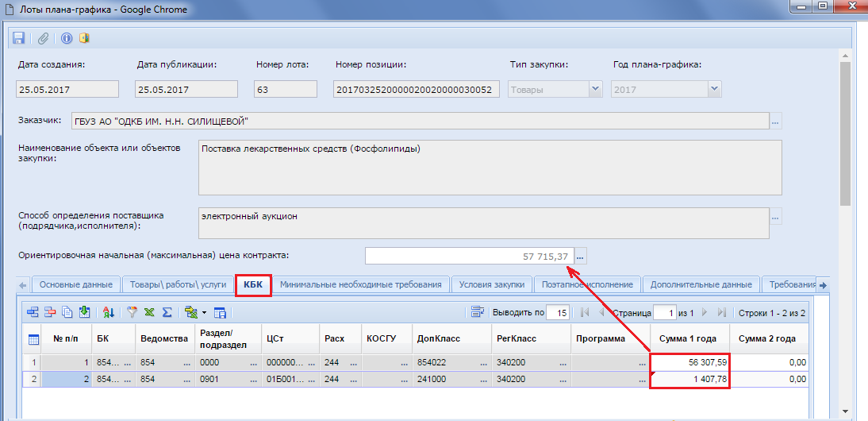The width and height of the screenshot is (868, 421).
Task: Click the Save floppy disk icon
Action: [19, 38]
